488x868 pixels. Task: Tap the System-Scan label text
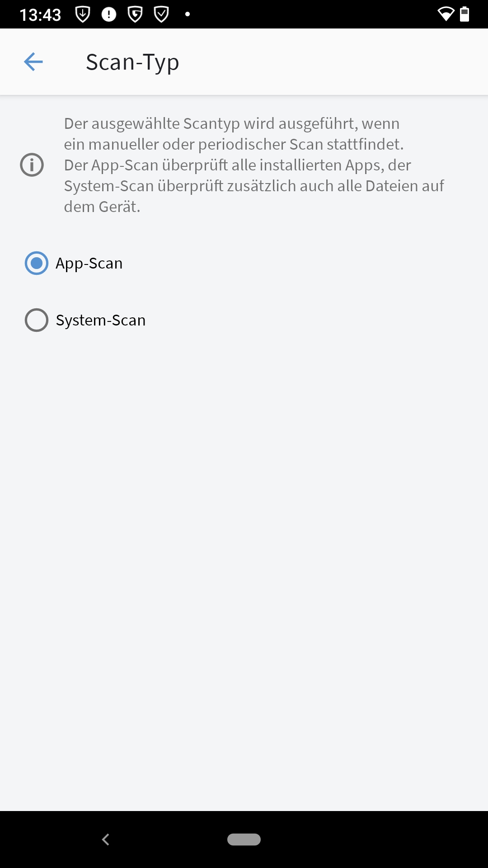coord(101,320)
